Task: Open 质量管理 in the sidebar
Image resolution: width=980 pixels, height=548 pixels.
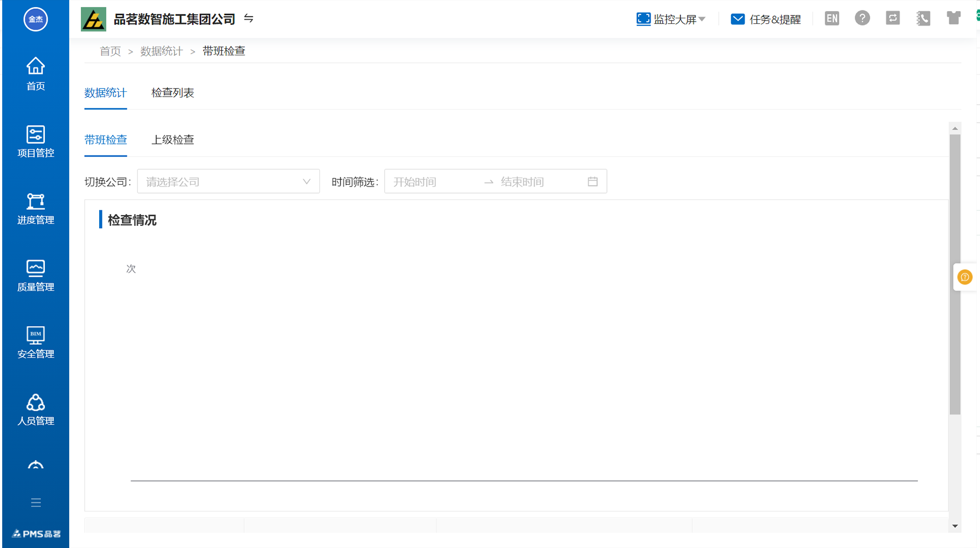Action: pyautogui.click(x=35, y=275)
